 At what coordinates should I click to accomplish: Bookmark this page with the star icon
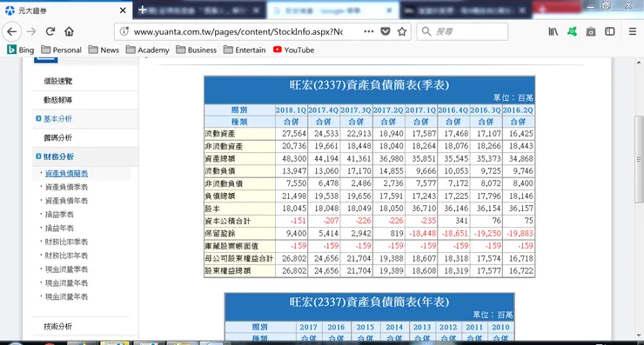(x=402, y=31)
